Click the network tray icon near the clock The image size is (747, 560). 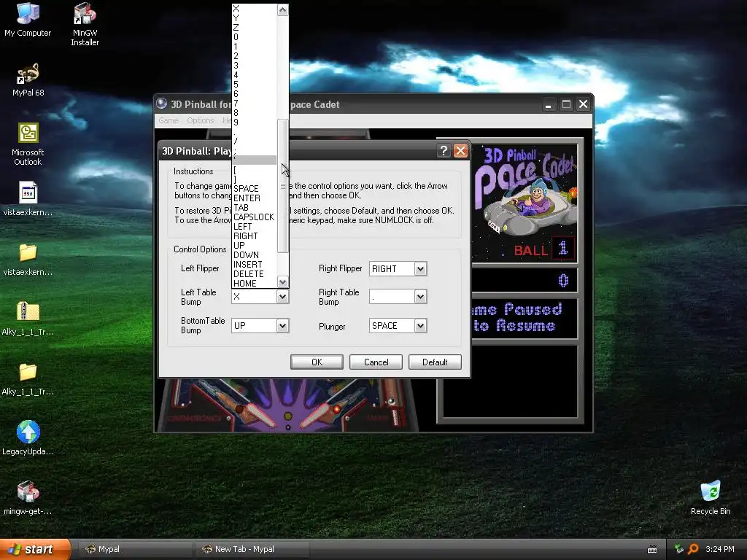(679, 549)
